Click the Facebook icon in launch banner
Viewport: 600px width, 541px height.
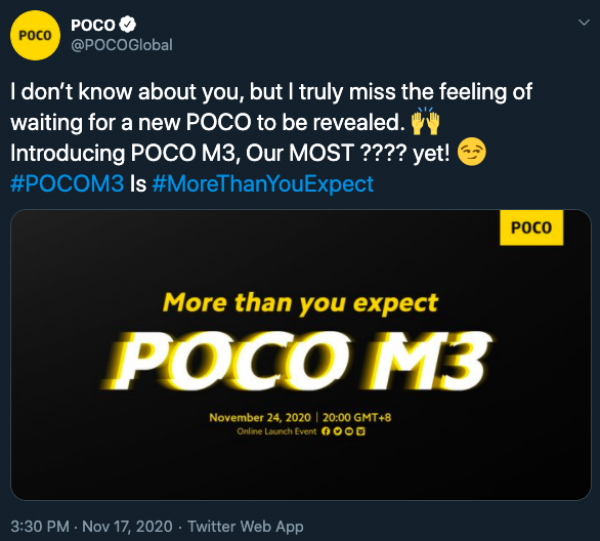[x=325, y=431]
